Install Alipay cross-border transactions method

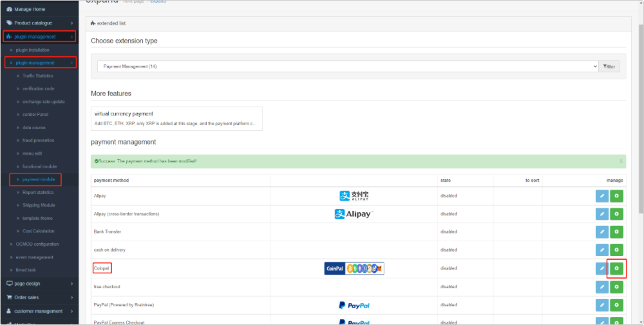tap(616, 214)
